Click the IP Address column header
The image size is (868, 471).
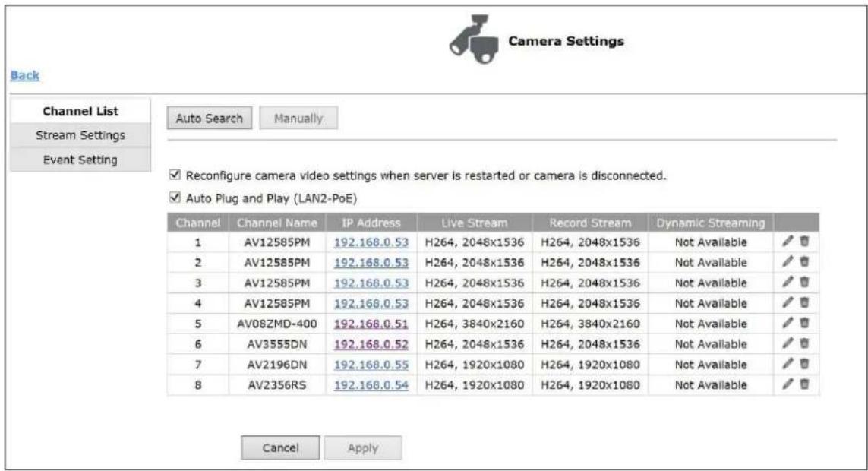(371, 223)
